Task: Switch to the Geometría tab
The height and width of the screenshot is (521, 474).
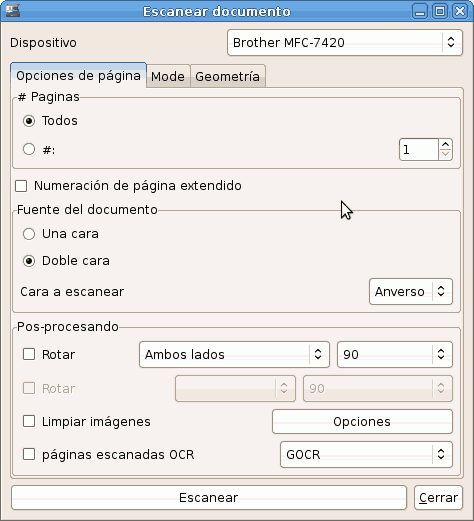Action: click(x=228, y=76)
